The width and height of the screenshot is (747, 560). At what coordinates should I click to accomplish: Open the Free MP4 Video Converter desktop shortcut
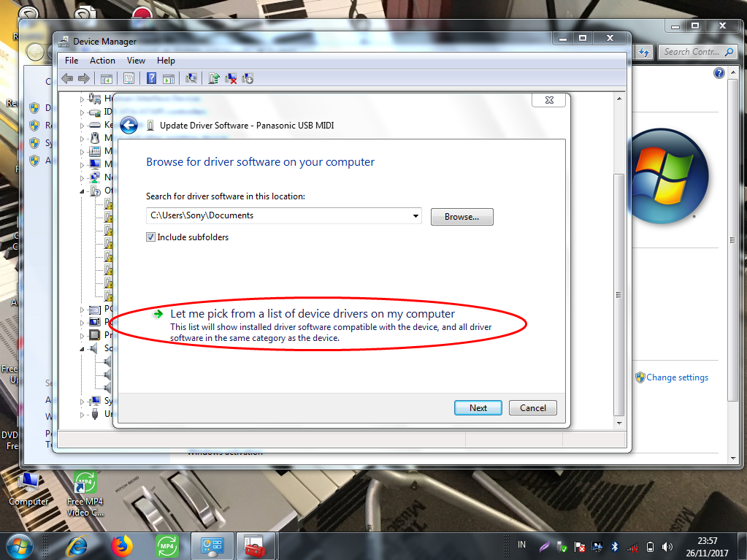click(85, 494)
